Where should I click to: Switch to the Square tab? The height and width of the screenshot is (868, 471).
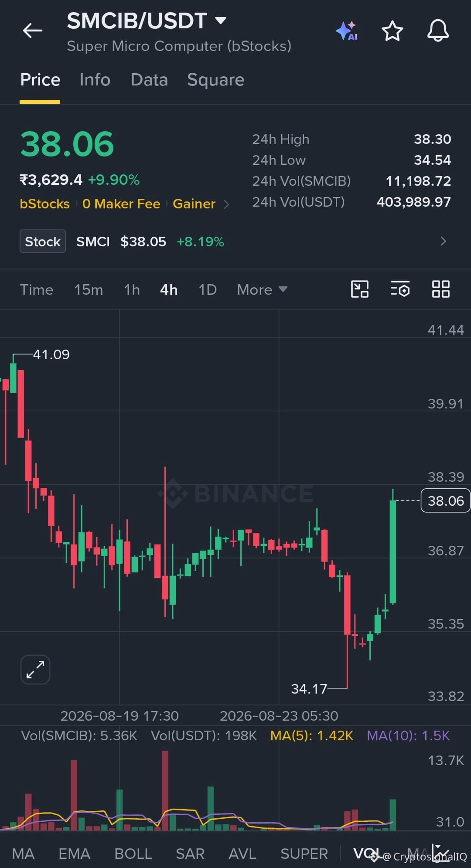(215, 80)
